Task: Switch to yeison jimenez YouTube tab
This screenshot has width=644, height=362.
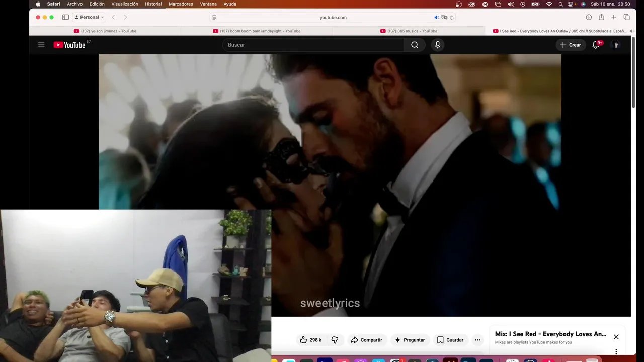Action: (x=105, y=31)
